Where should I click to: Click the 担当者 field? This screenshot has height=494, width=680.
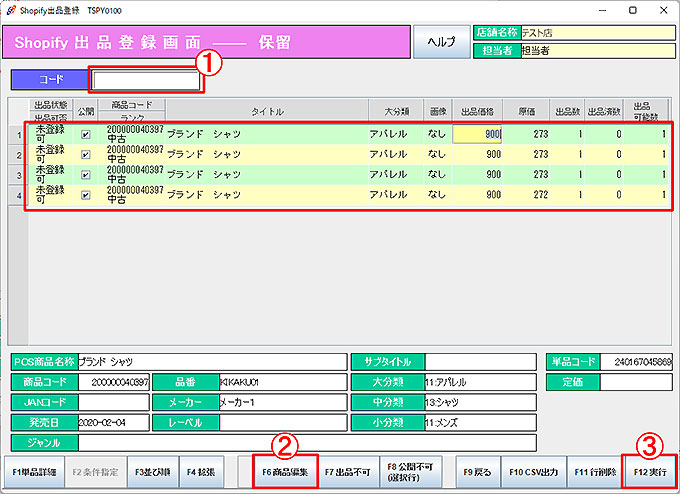pos(598,51)
